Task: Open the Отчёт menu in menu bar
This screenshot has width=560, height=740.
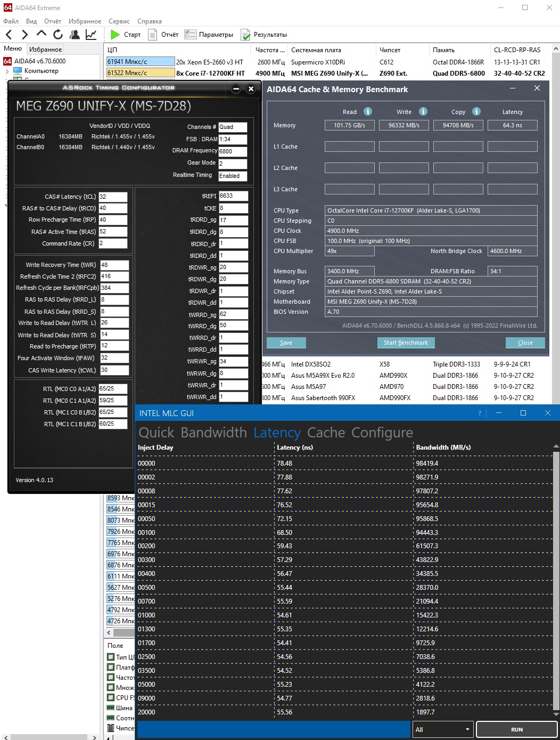Action: click(53, 21)
